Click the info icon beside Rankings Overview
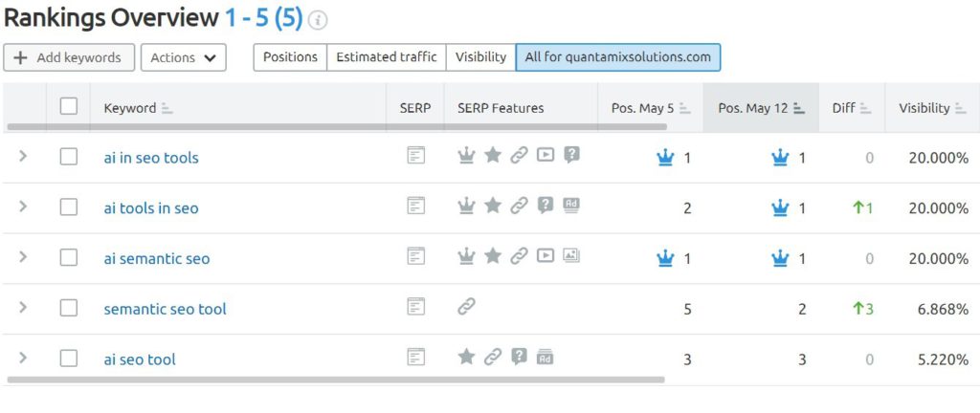The image size is (980, 413). pos(318,21)
